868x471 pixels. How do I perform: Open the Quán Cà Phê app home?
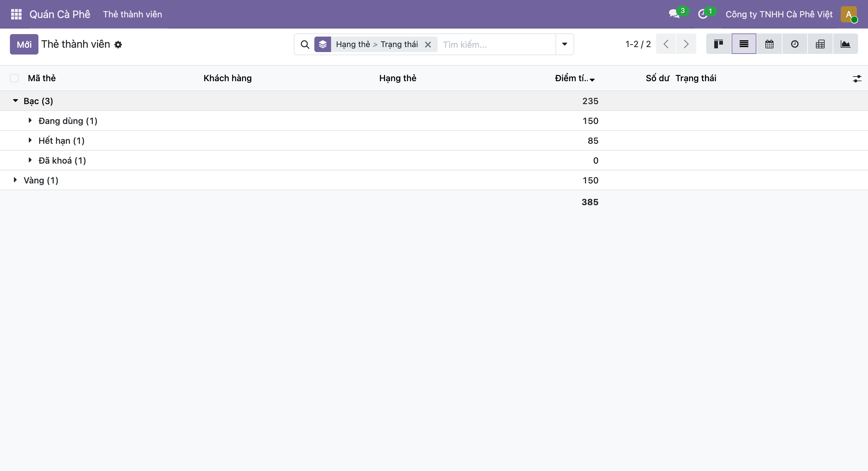tap(60, 14)
